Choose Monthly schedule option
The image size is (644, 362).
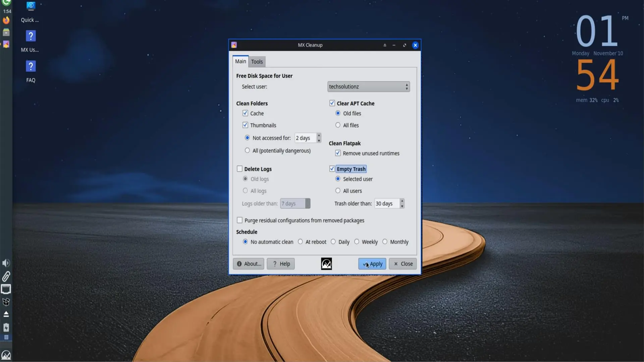385,242
